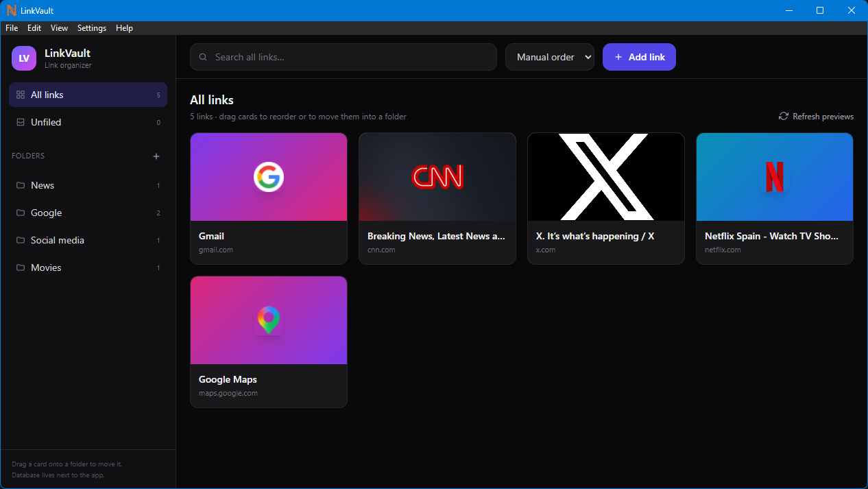Click the LV logo avatar
This screenshot has height=489, width=868.
pyautogui.click(x=24, y=58)
